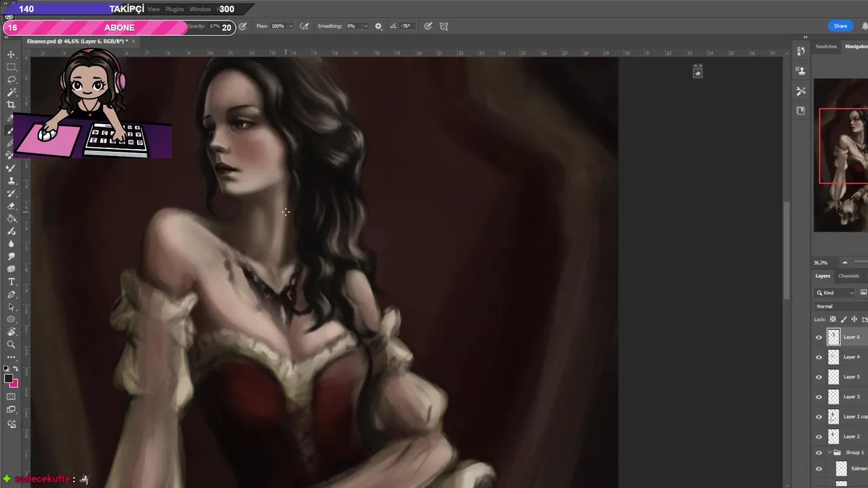Open the View menu
This screenshot has width=868, height=488.
click(154, 9)
